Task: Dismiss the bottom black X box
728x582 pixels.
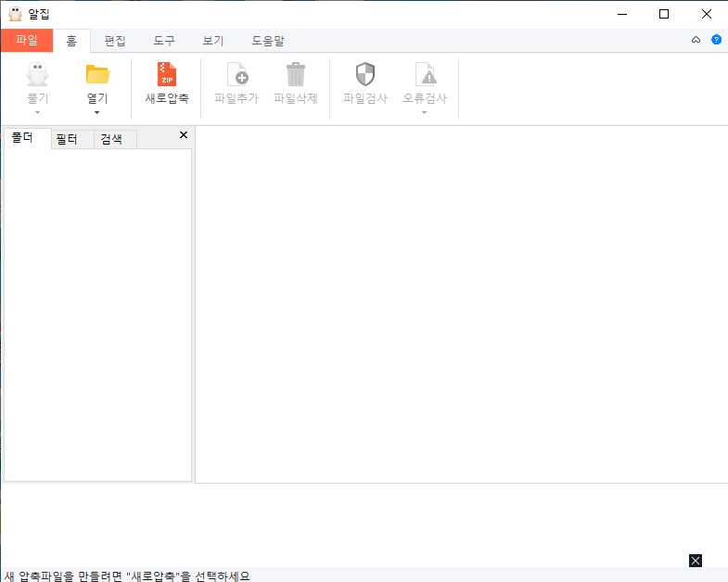Action: coord(696,561)
